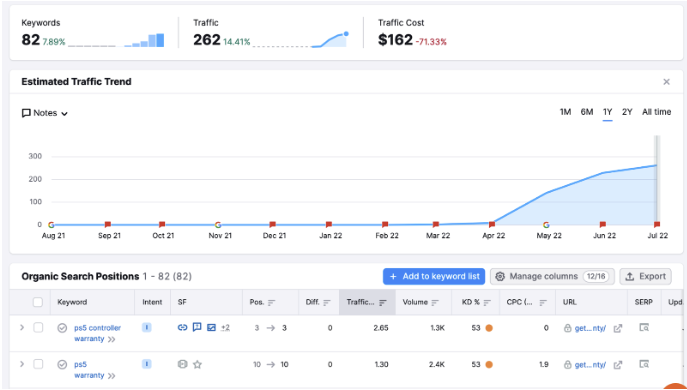The width and height of the screenshot is (687, 390).
Task: Click the video SERP feature icon for ps5 warranty
Action: click(x=182, y=364)
